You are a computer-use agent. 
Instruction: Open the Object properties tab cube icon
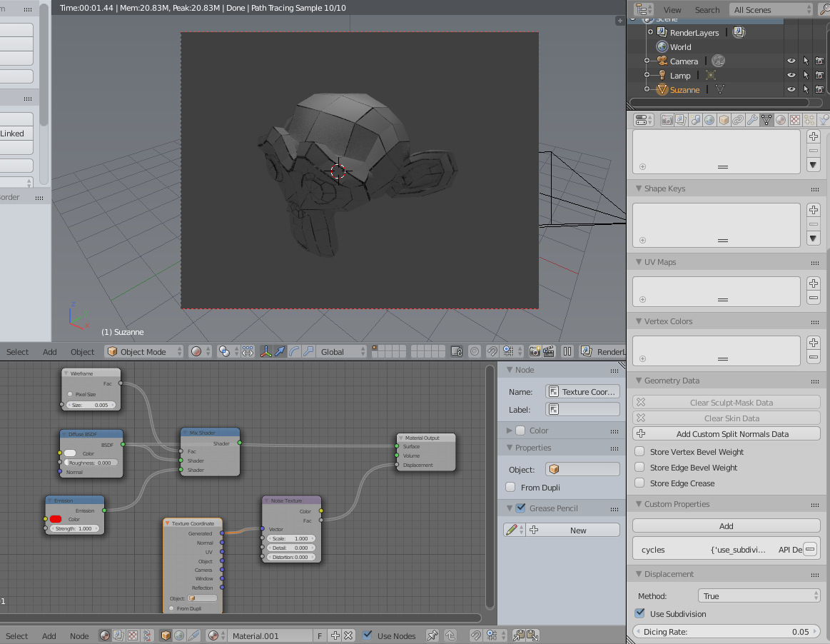(x=724, y=120)
